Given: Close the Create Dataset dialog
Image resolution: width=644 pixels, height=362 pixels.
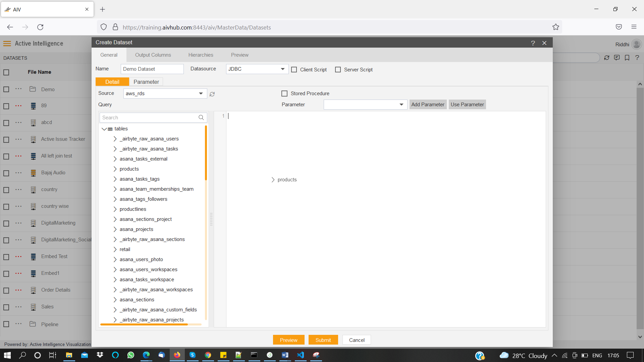Looking at the screenshot, I should point(544,43).
